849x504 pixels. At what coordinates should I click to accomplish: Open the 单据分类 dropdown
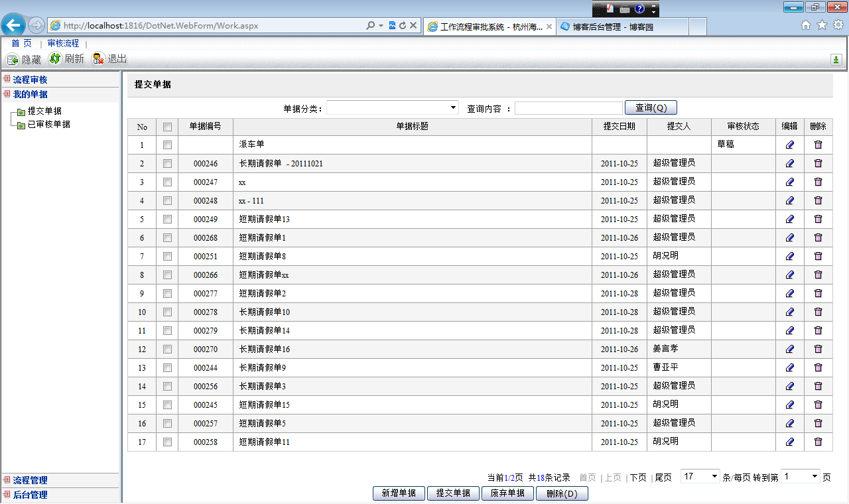tap(393, 108)
